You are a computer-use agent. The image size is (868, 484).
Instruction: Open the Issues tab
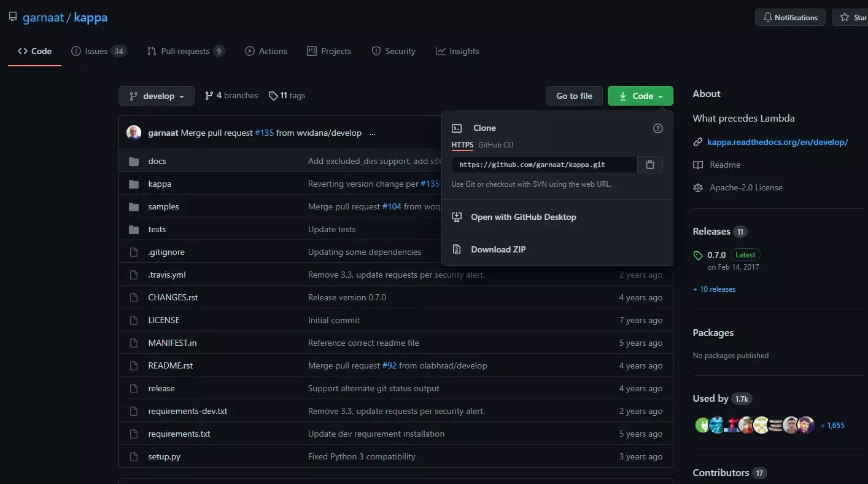coord(99,51)
